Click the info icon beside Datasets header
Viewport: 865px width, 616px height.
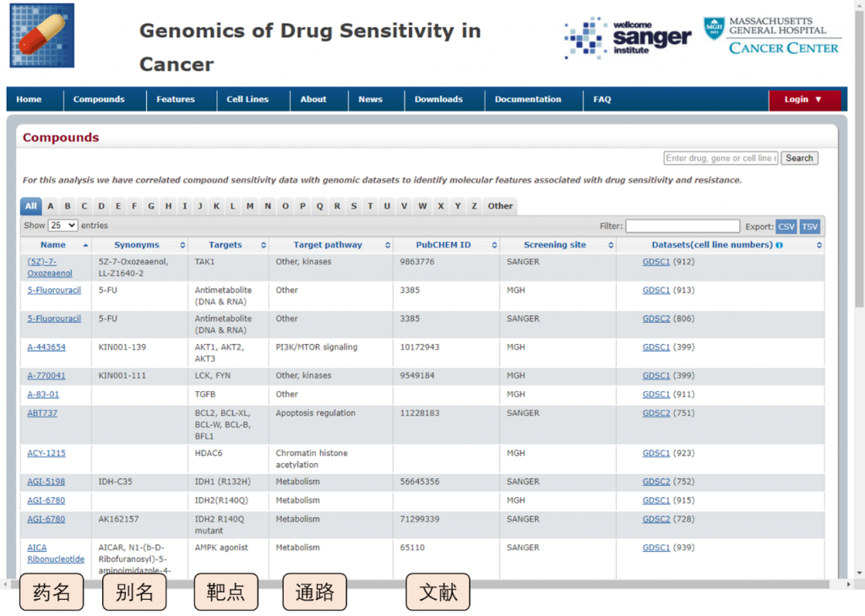(x=779, y=245)
